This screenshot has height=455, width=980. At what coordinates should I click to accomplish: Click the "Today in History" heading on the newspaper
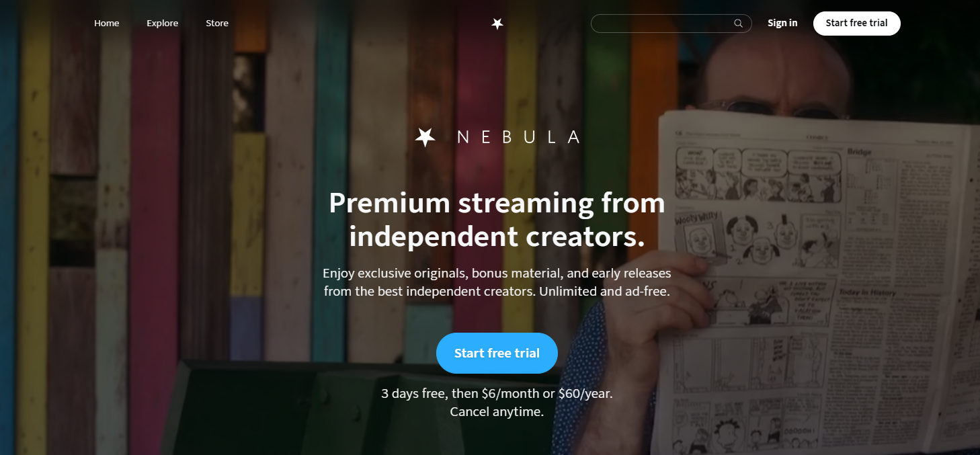pyautogui.click(x=867, y=292)
